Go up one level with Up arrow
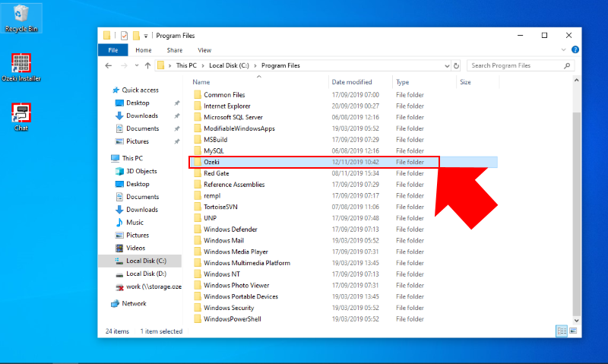This screenshot has width=608, height=364. [x=147, y=65]
